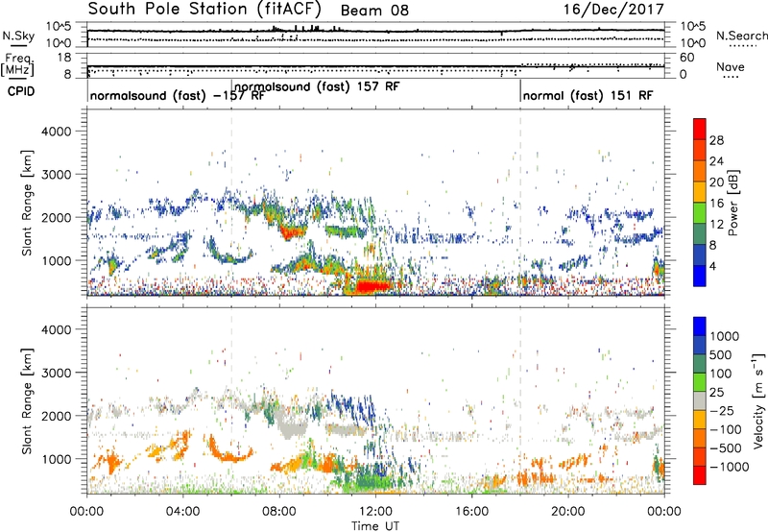Click the 'Freq. [MHz]' axis label
Image resolution: width=768 pixels, height=532 pixels.
[x=18, y=65]
